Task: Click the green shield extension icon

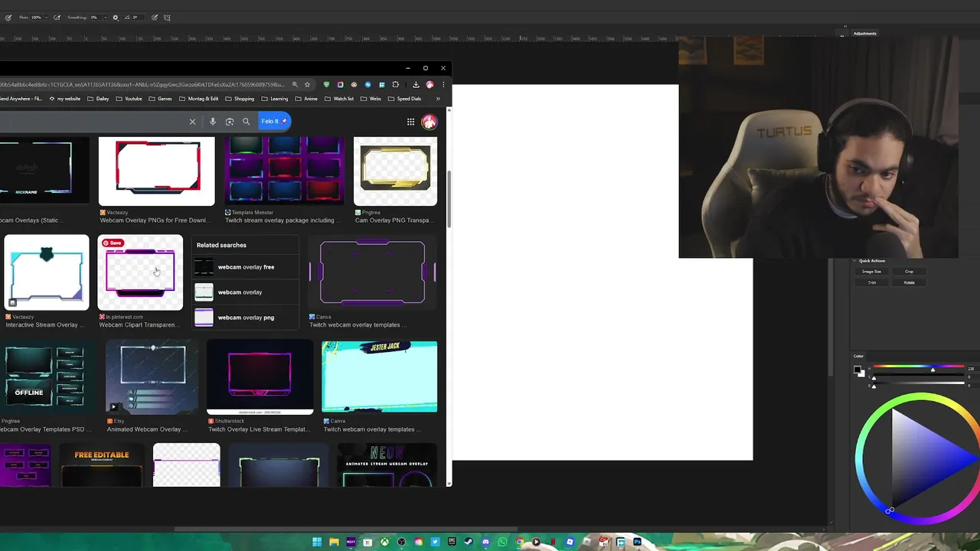Action: [327, 84]
